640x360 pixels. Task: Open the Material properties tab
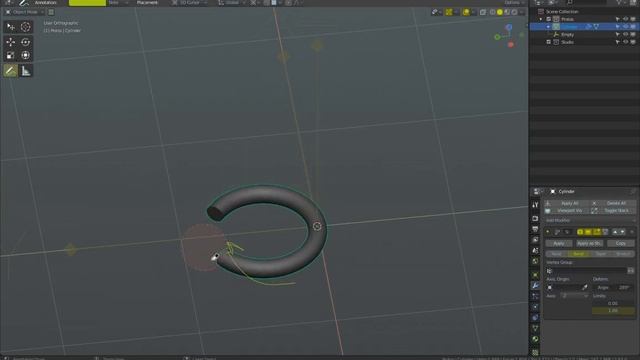535,339
